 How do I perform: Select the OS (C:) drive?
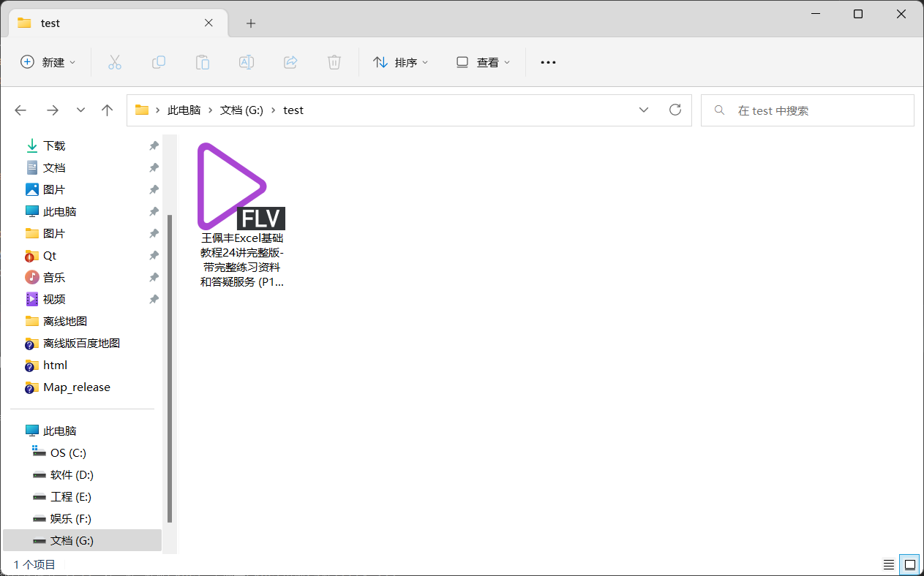[x=68, y=453]
